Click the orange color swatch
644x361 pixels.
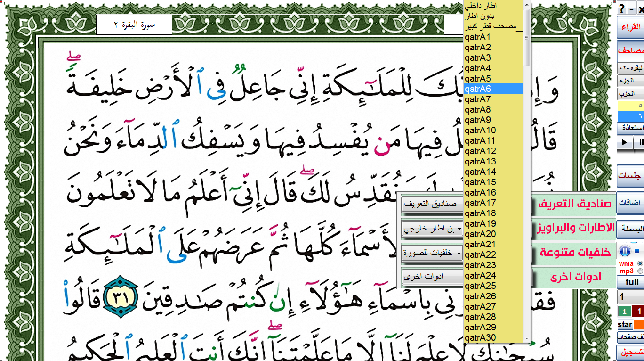pyautogui.click(x=639, y=325)
